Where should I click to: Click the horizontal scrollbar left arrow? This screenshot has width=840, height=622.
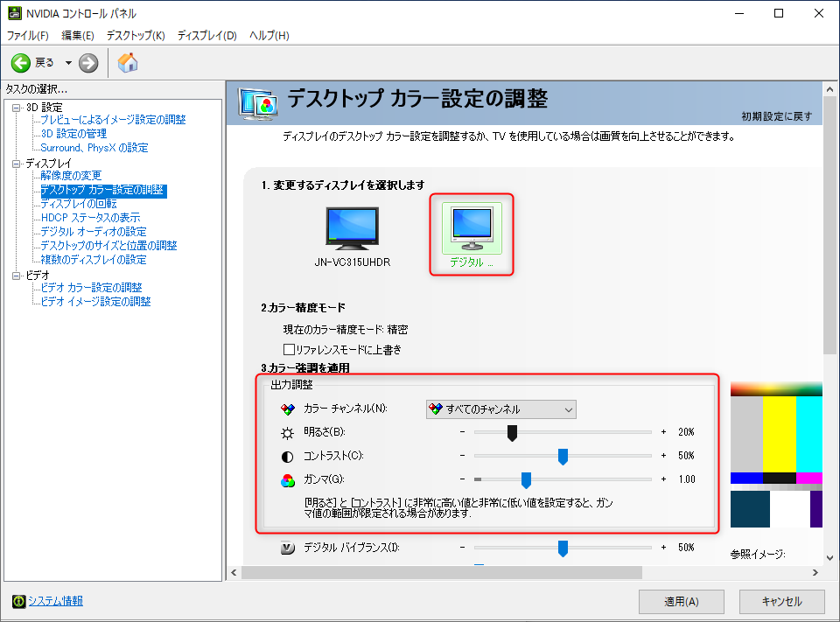[x=234, y=572]
